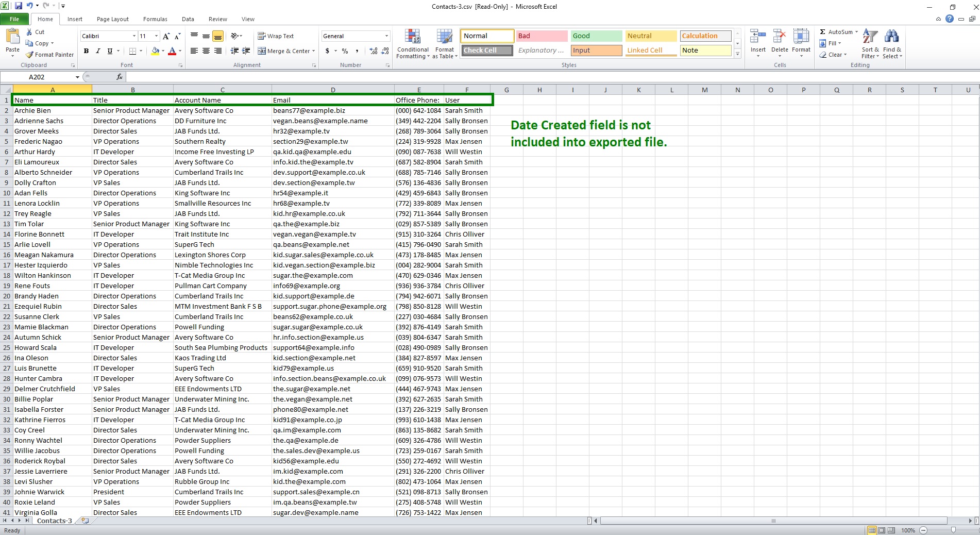Apply Percent Style format
The height and width of the screenshot is (535, 980).
(x=345, y=51)
